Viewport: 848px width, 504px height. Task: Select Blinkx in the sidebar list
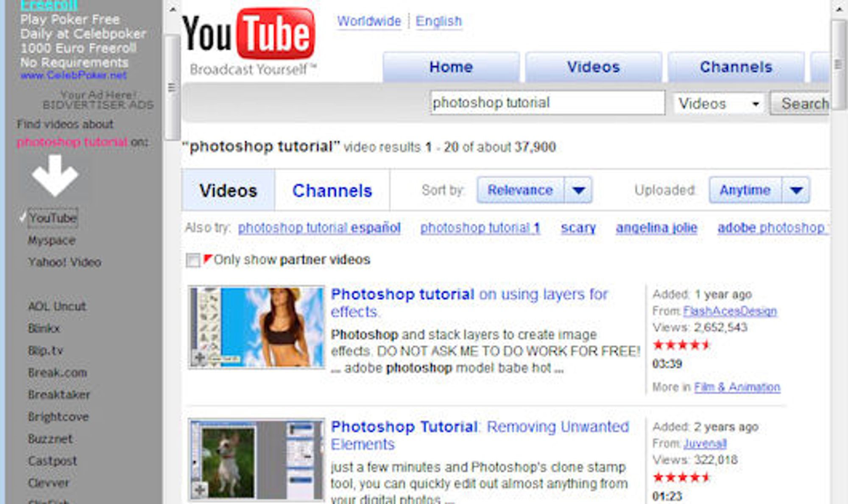point(44,328)
